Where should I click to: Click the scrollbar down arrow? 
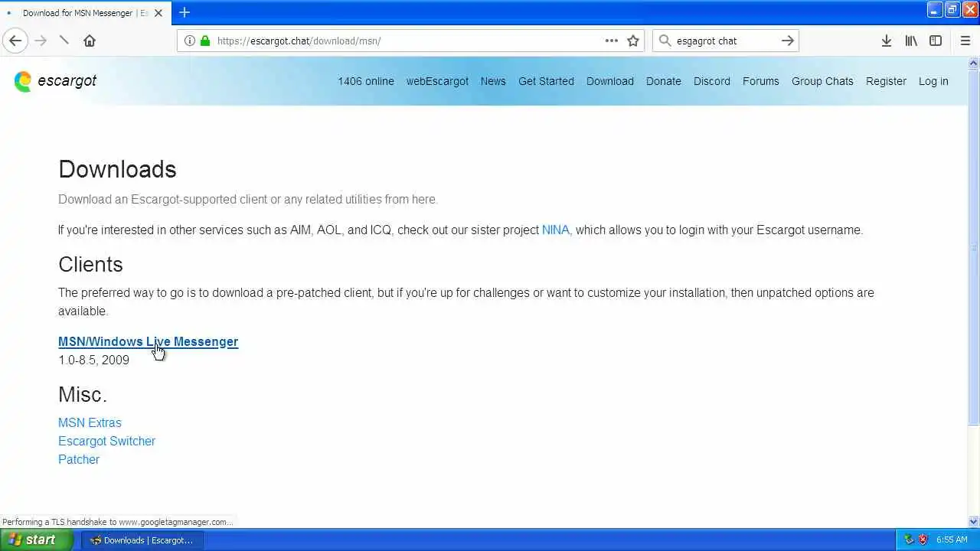coord(974,522)
